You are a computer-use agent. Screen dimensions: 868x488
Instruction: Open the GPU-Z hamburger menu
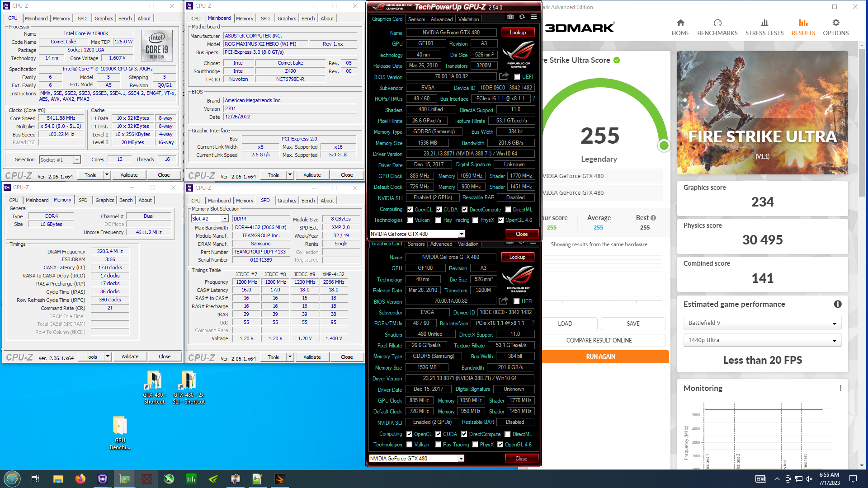click(533, 17)
